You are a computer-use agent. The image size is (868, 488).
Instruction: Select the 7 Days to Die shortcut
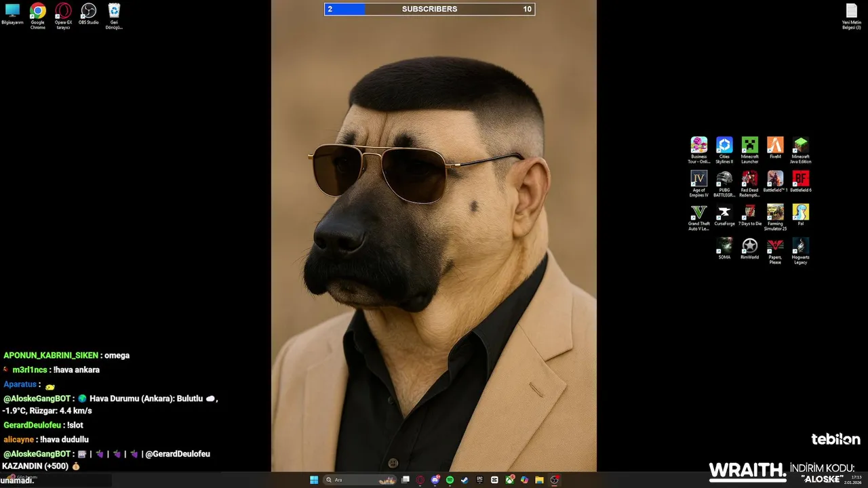749,216
